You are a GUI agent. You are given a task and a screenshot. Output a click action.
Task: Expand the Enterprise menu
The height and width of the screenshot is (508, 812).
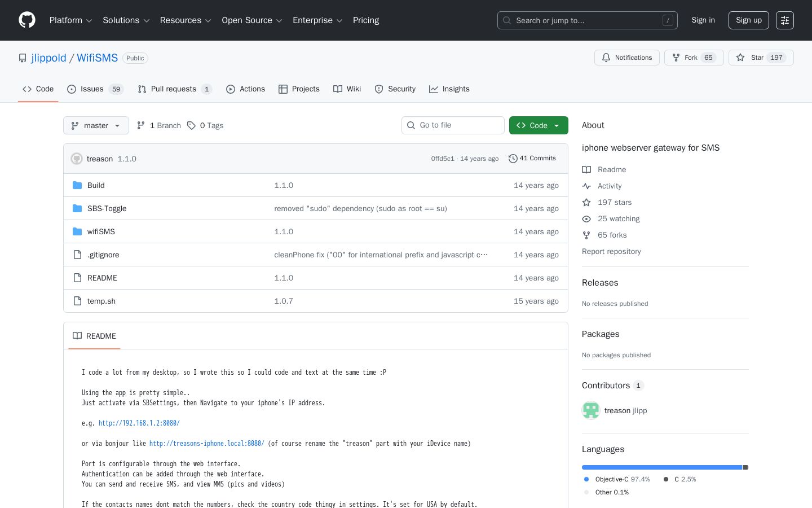tap(317, 20)
